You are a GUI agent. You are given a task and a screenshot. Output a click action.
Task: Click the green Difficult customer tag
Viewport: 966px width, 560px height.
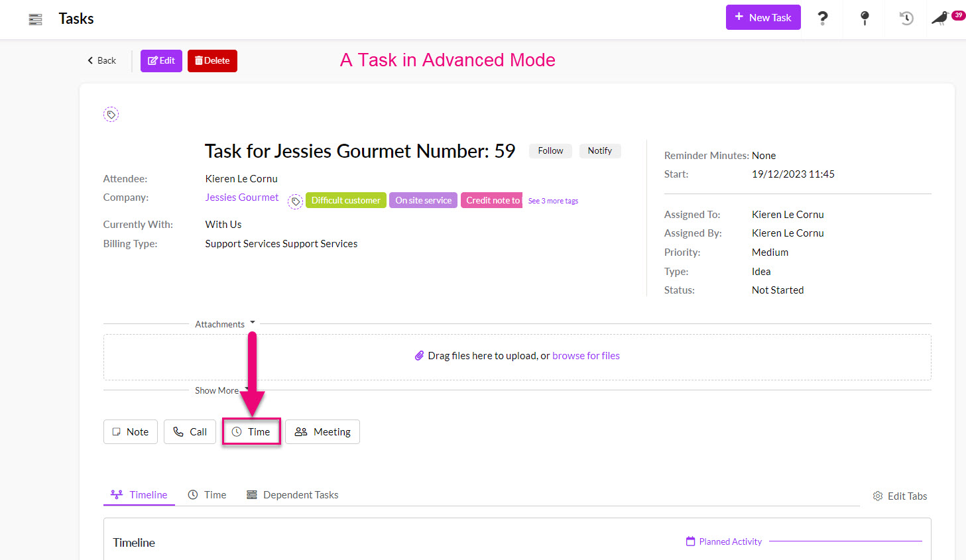tap(345, 200)
